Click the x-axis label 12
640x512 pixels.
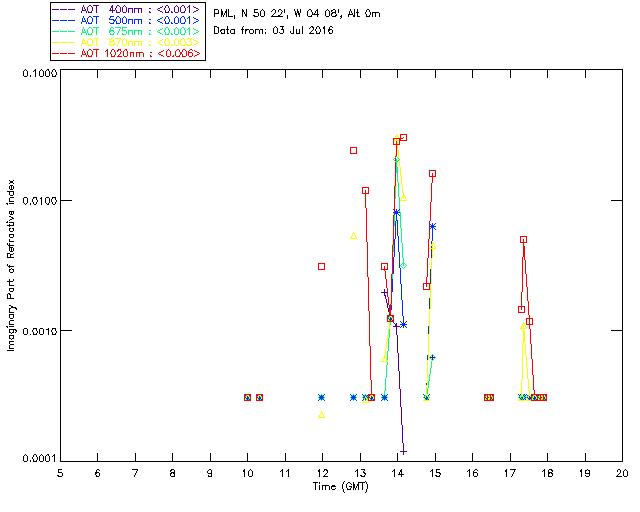[322, 473]
